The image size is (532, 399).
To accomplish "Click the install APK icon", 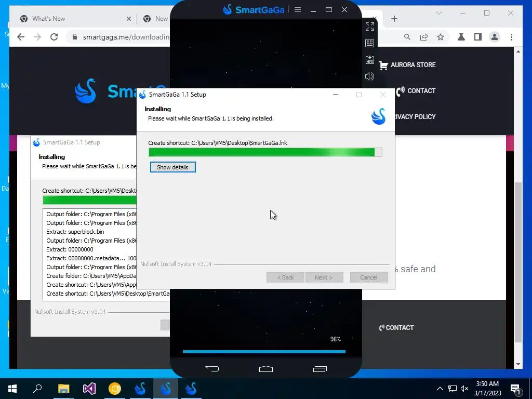I will click(370, 60).
